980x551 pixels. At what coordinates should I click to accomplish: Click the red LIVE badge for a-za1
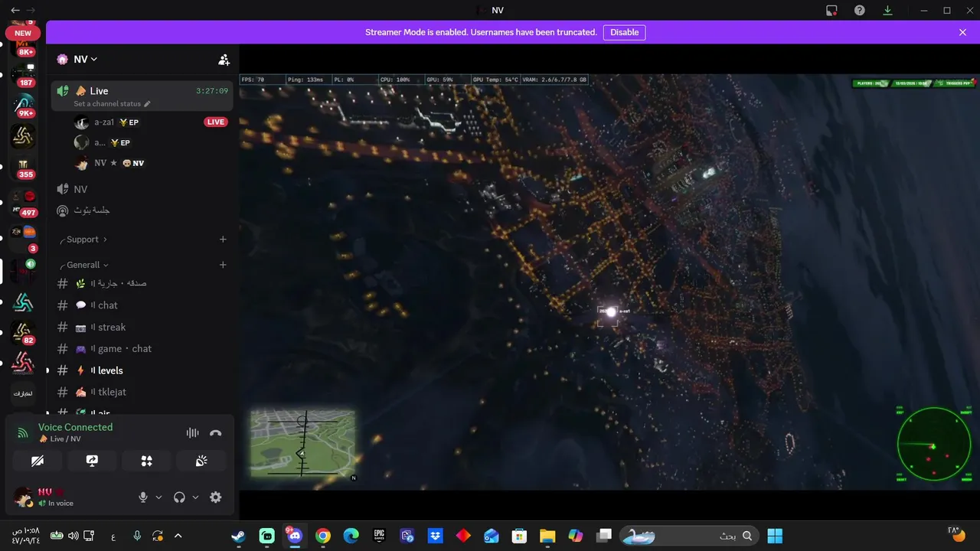216,122
